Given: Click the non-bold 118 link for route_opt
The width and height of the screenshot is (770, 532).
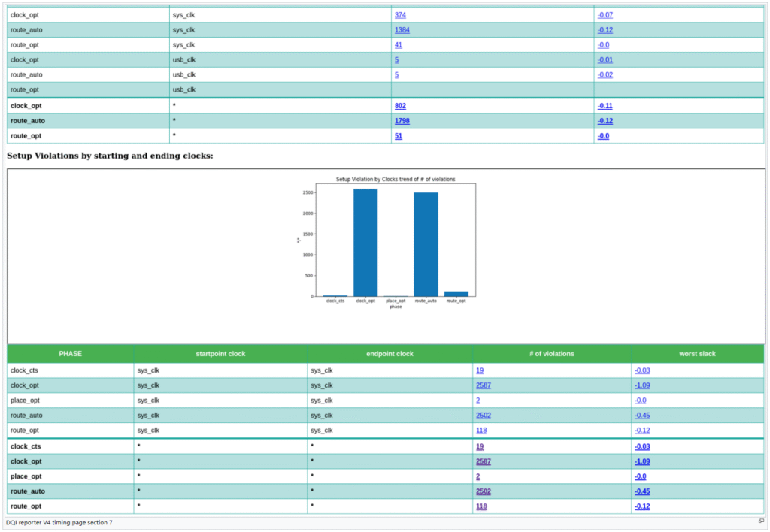Looking at the screenshot, I should tap(481, 431).
